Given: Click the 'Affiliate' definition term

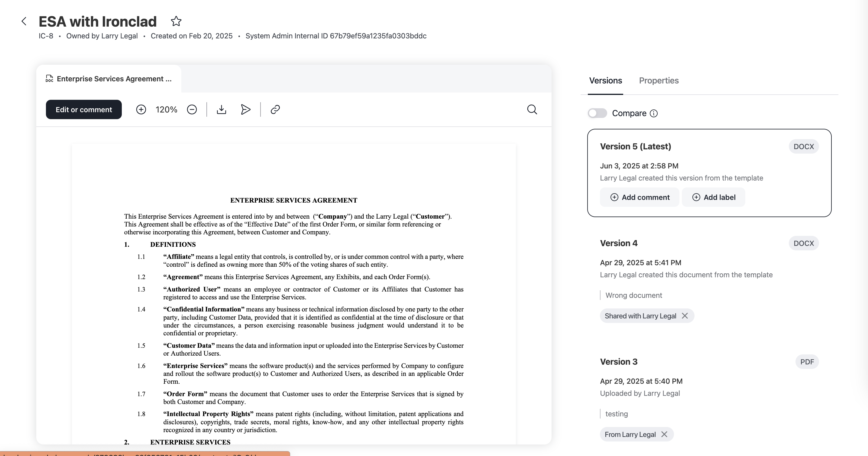Looking at the screenshot, I should (x=179, y=256).
